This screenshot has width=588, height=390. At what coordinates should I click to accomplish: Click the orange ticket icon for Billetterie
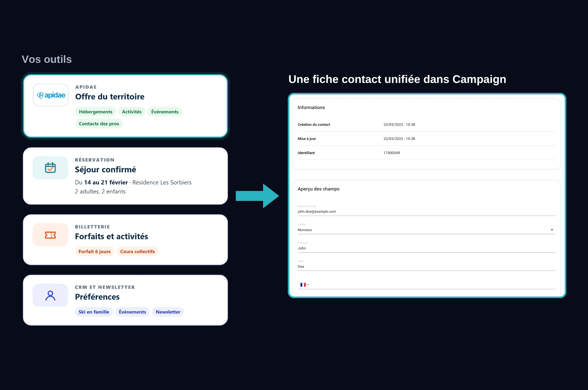click(50, 235)
